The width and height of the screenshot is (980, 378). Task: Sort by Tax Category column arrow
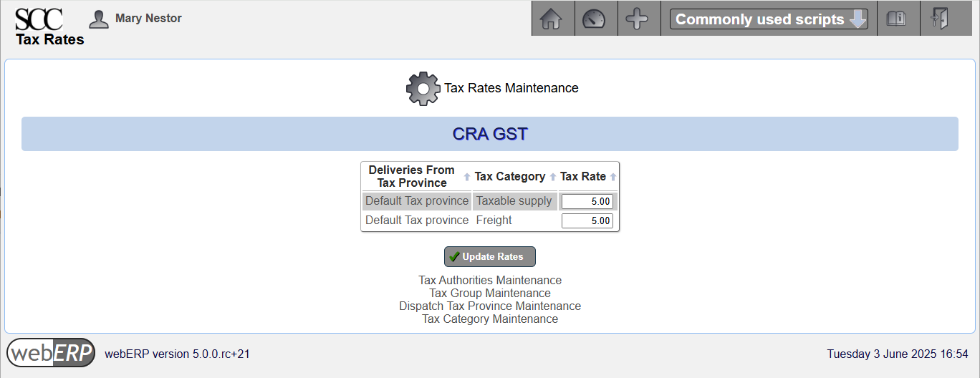[553, 177]
